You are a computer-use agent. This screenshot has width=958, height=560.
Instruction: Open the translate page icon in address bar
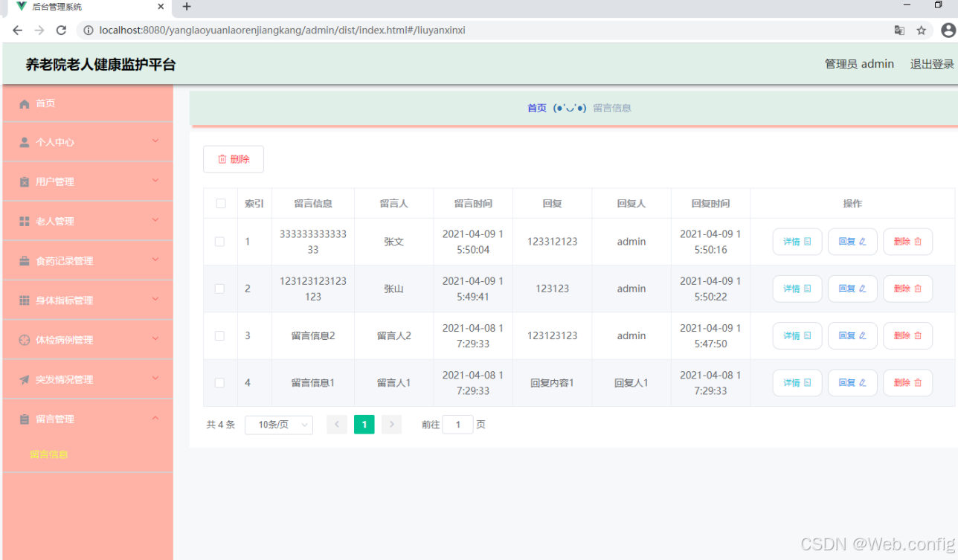point(899,30)
